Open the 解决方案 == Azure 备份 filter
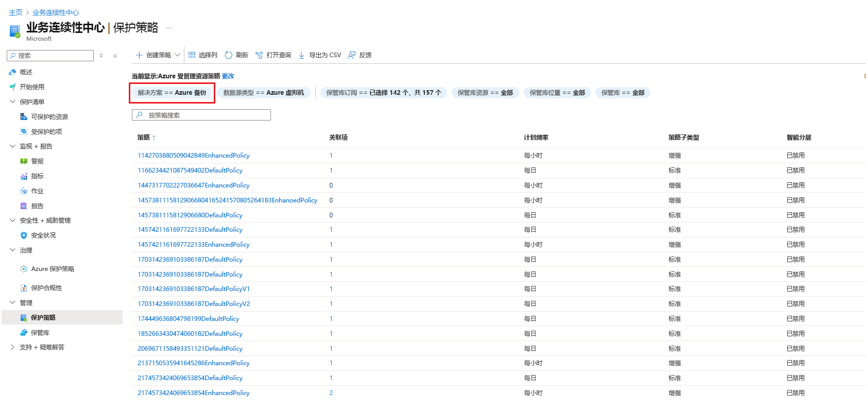The image size is (868, 409). click(x=172, y=93)
